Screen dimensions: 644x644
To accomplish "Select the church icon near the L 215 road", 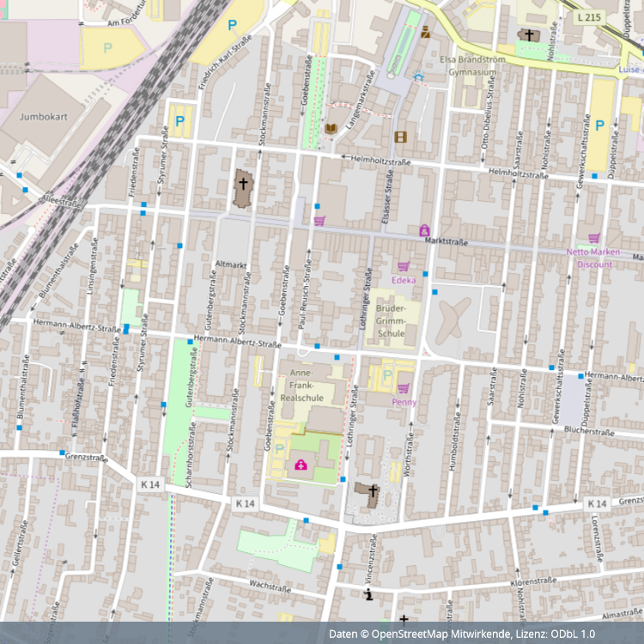I will click(x=525, y=35).
